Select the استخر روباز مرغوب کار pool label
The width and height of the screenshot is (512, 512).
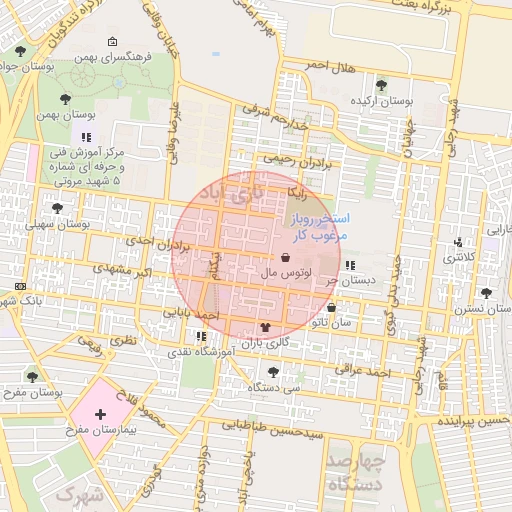(320, 227)
